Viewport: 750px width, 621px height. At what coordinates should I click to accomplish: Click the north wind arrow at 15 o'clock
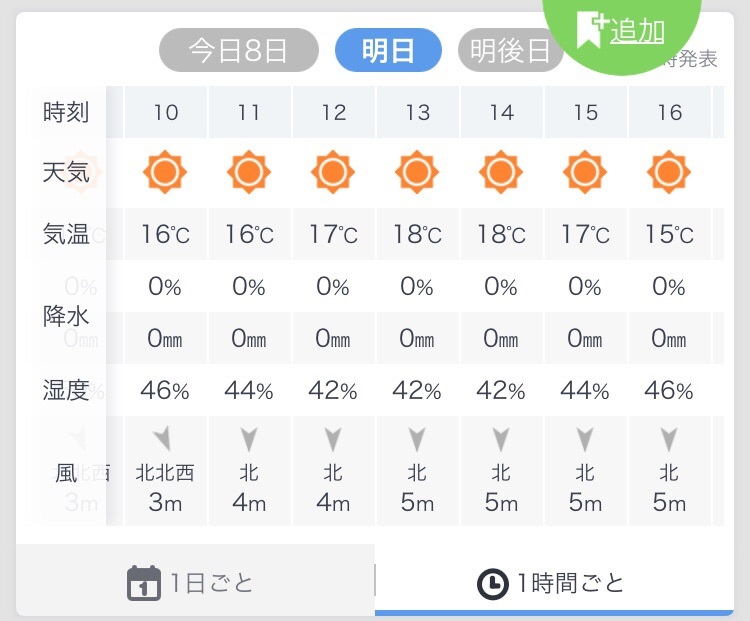[585, 438]
